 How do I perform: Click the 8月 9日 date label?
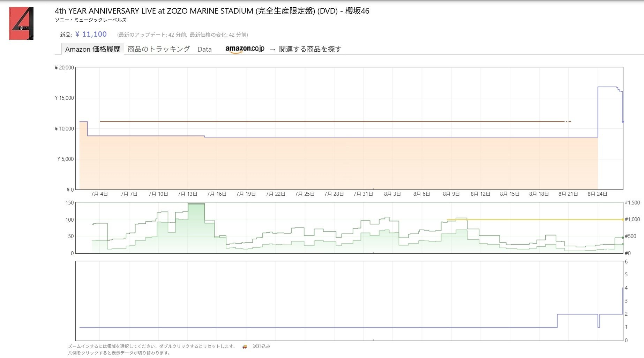[451, 194]
